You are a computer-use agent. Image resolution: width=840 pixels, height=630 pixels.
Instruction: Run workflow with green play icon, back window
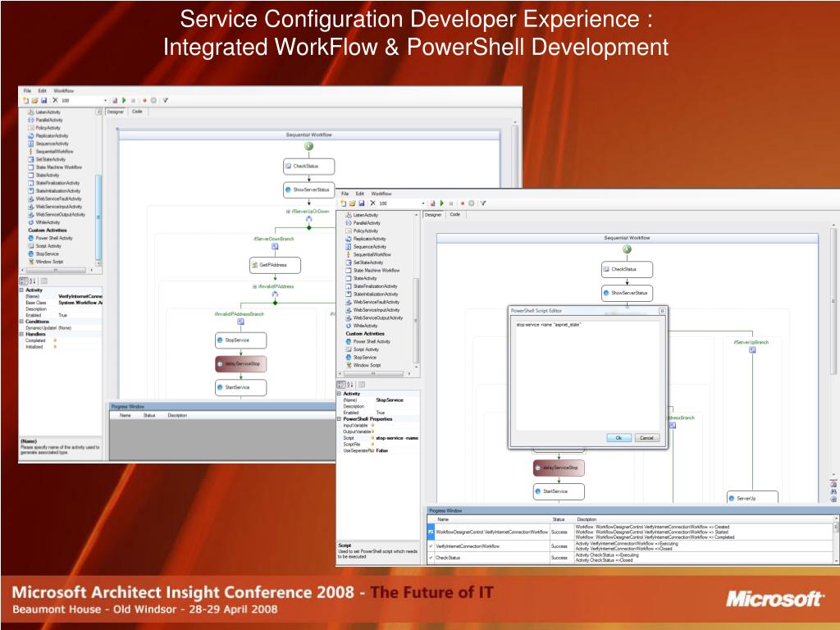(x=125, y=100)
